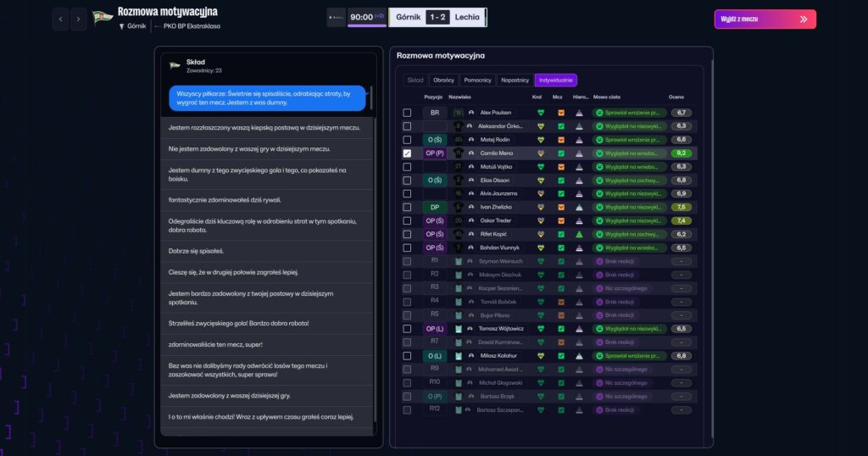Uncheck the Camilo Mena checkbox
Image resolution: width=868 pixels, height=456 pixels.
pyautogui.click(x=408, y=153)
